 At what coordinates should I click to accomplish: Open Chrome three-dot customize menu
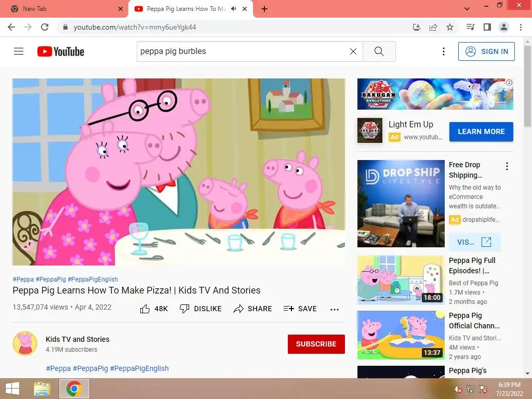pos(521,27)
